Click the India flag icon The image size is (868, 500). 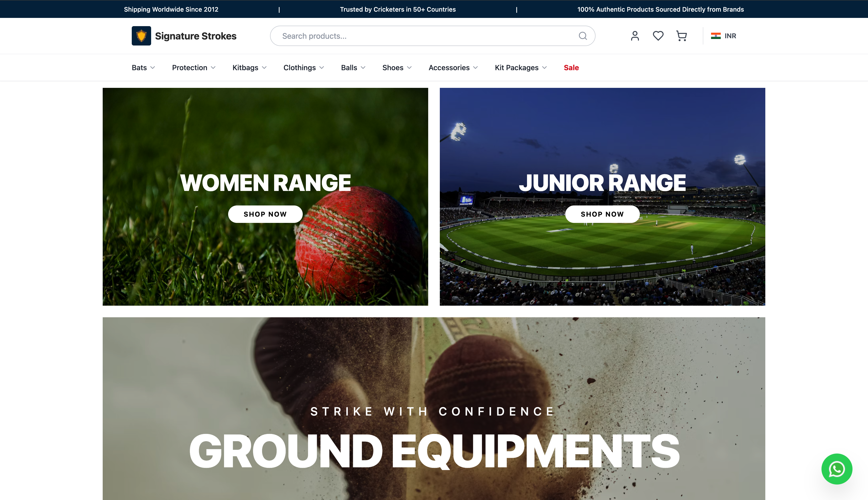click(x=716, y=36)
